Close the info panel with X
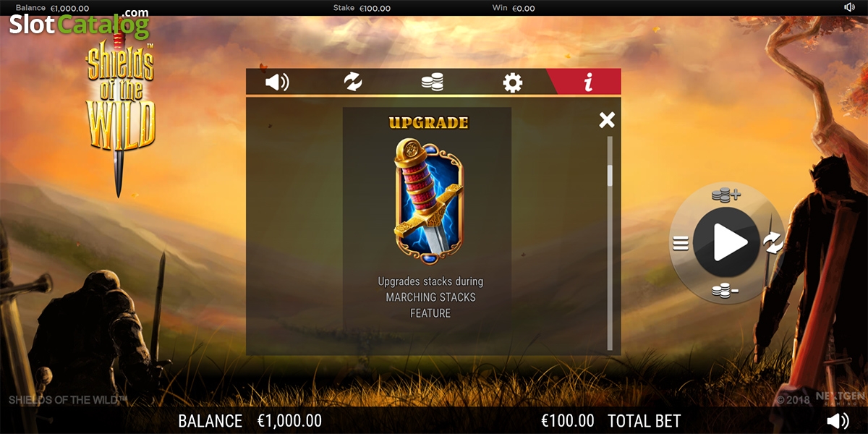The image size is (868, 434). coord(607,120)
